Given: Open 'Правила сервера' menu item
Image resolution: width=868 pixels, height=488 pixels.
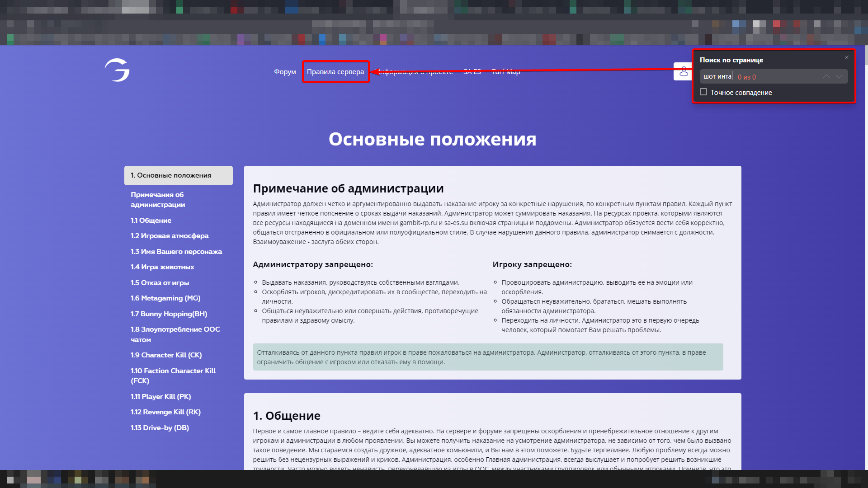Looking at the screenshot, I should [x=335, y=72].
